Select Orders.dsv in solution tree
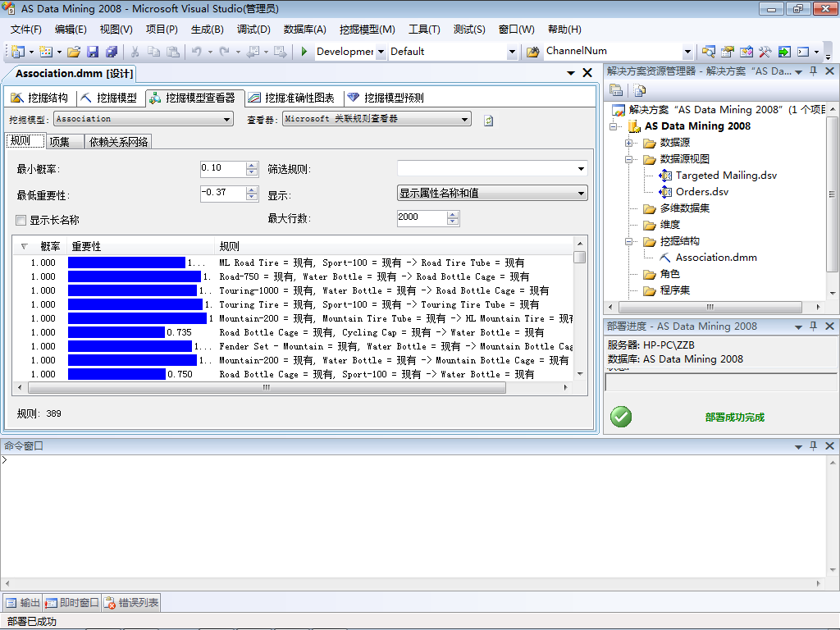The image size is (840, 630). pos(701,192)
